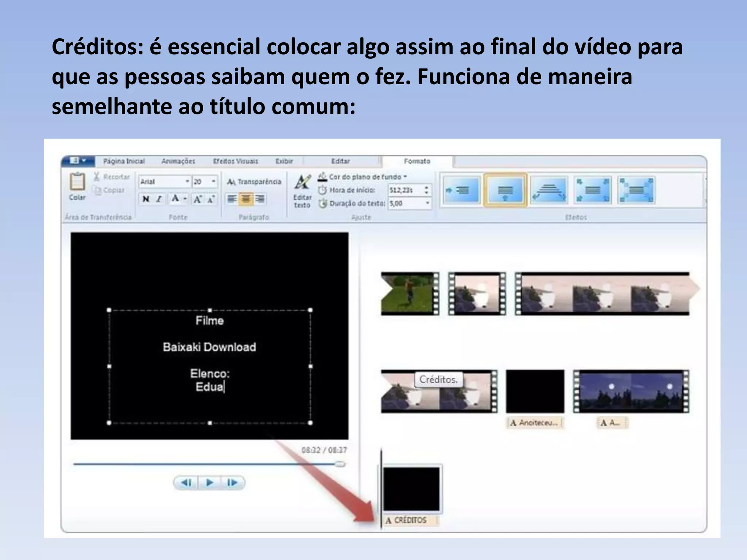Select the pink clip under Créditos tooltip
This screenshot has width=747, height=560.
[439, 391]
